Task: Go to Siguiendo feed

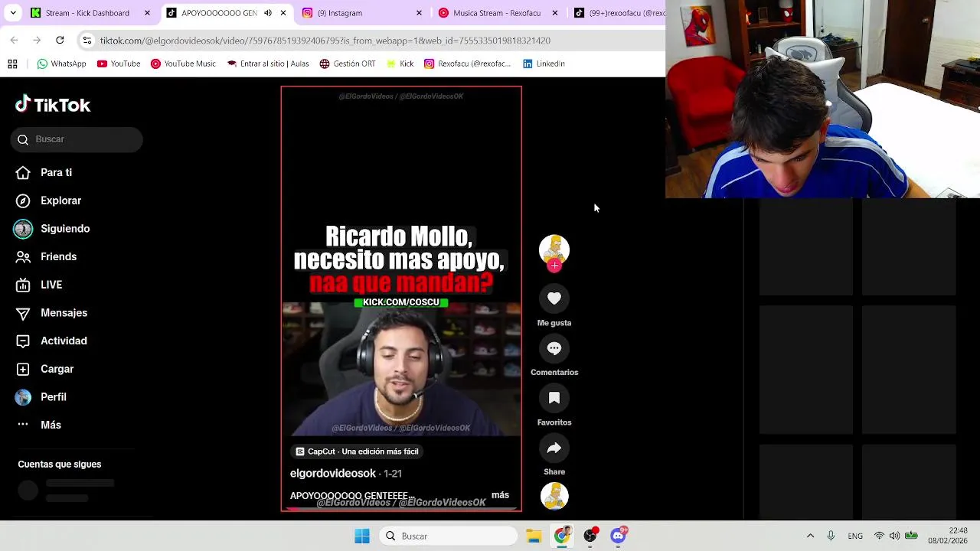Action: [53, 229]
